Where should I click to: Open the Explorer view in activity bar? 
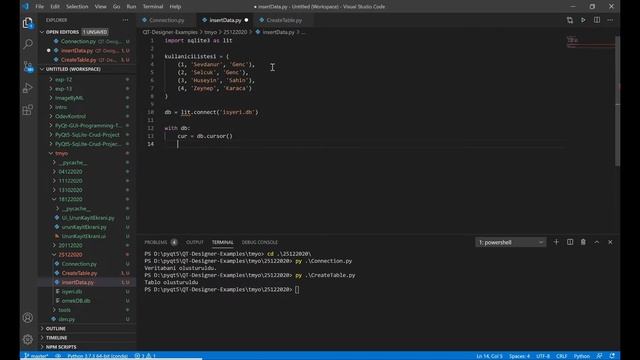[28, 23]
